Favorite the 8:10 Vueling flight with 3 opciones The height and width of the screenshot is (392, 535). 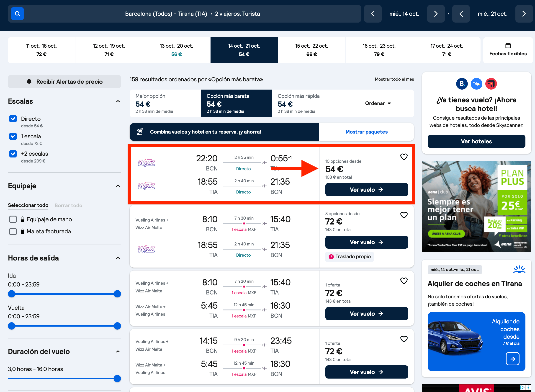(x=404, y=215)
